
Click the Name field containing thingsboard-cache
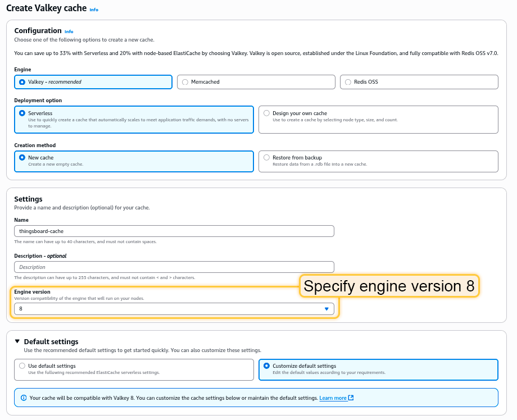pos(174,231)
